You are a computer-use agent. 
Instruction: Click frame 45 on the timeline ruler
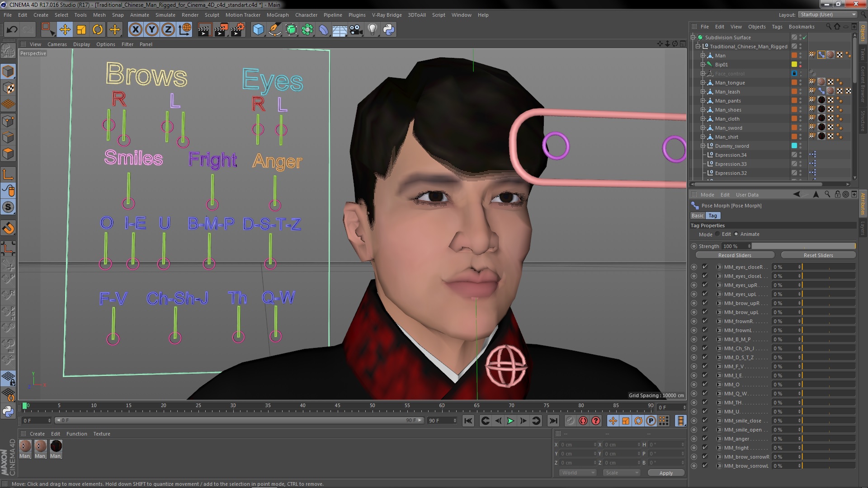(x=337, y=406)
